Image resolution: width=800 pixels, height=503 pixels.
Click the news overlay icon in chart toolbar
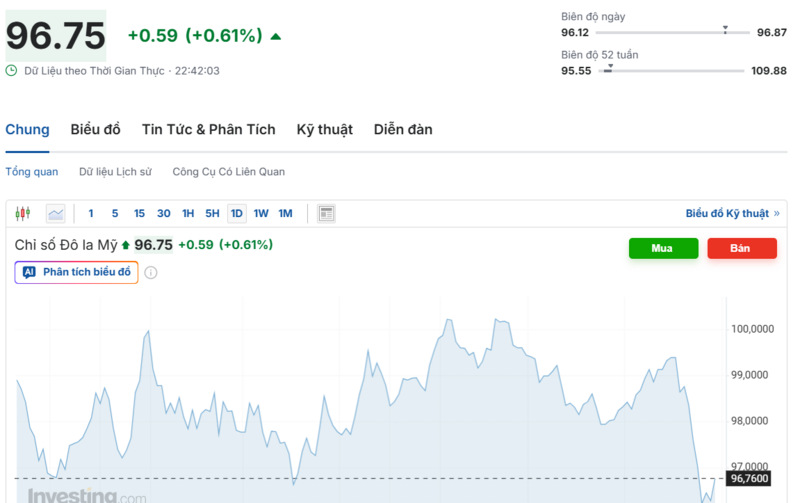[326, 213]
